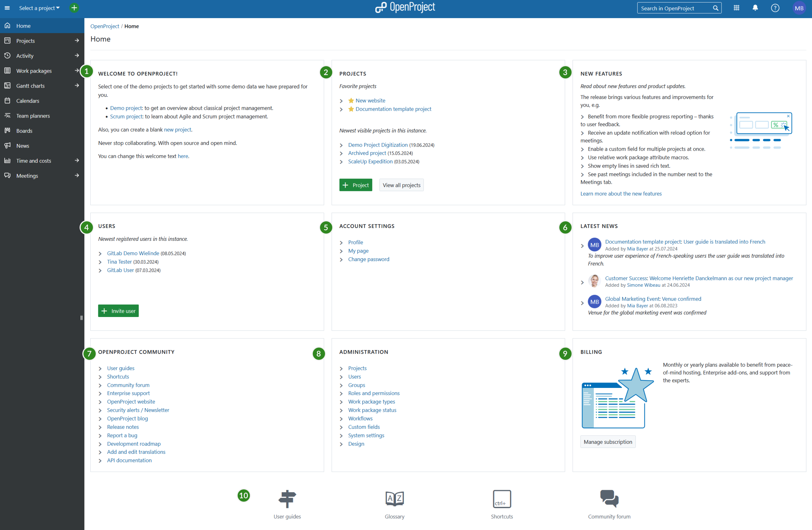Open the Change password link

coord(368,259)
